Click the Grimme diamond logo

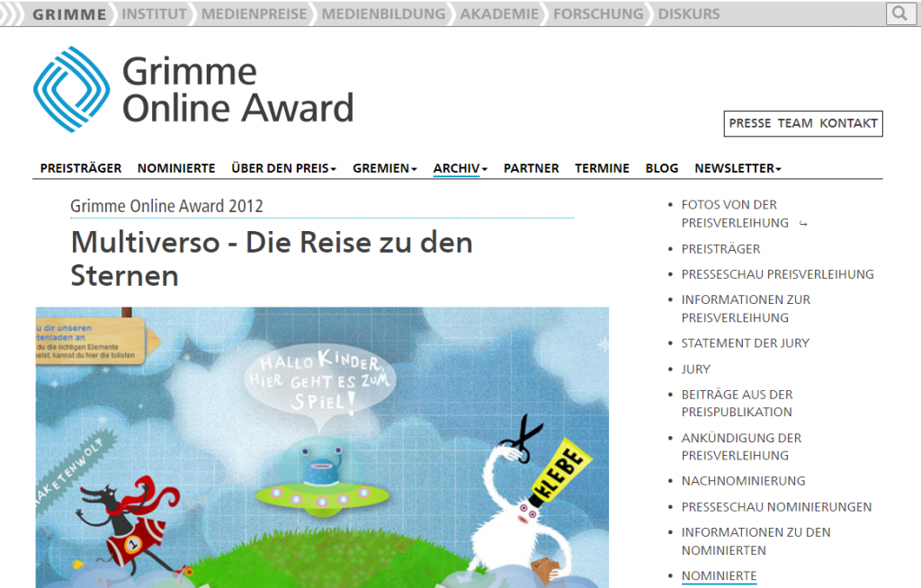click(x=72, y=89)
